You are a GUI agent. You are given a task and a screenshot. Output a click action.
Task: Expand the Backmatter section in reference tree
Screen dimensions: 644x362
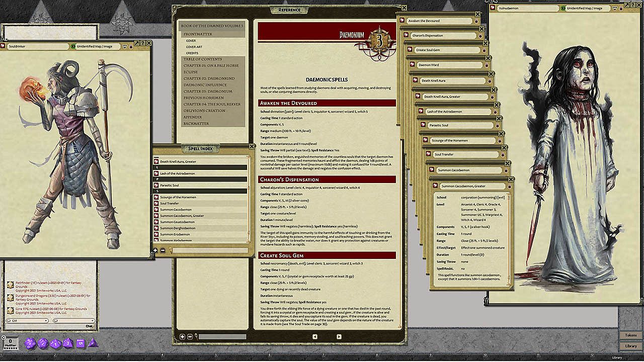(x=196, y=124)
